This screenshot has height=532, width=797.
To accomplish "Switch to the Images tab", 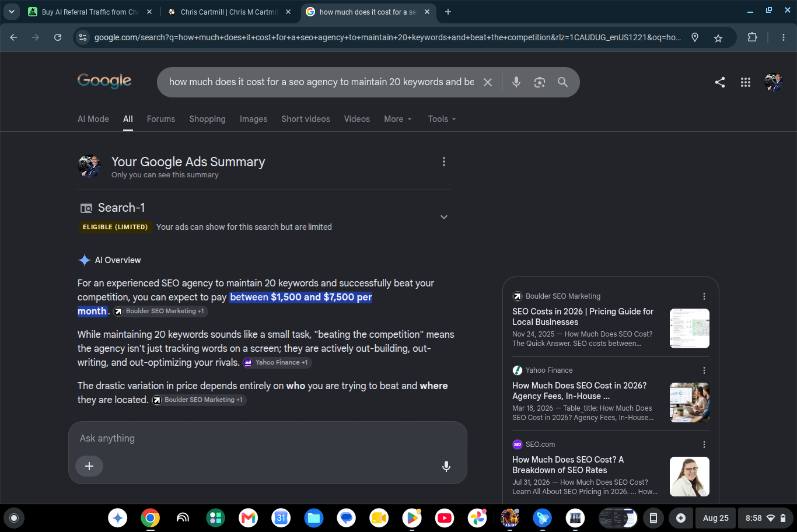I will coord(254,119).
